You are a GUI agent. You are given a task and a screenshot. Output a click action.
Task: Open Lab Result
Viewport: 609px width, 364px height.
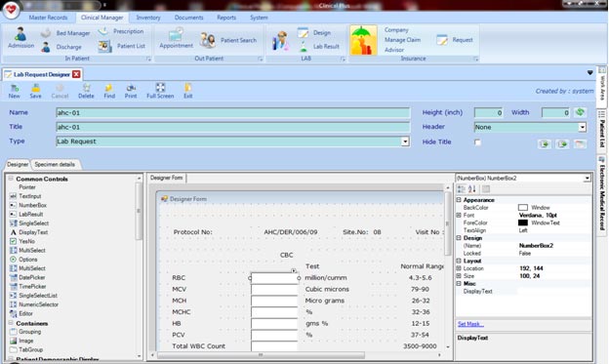coord(319,47)
